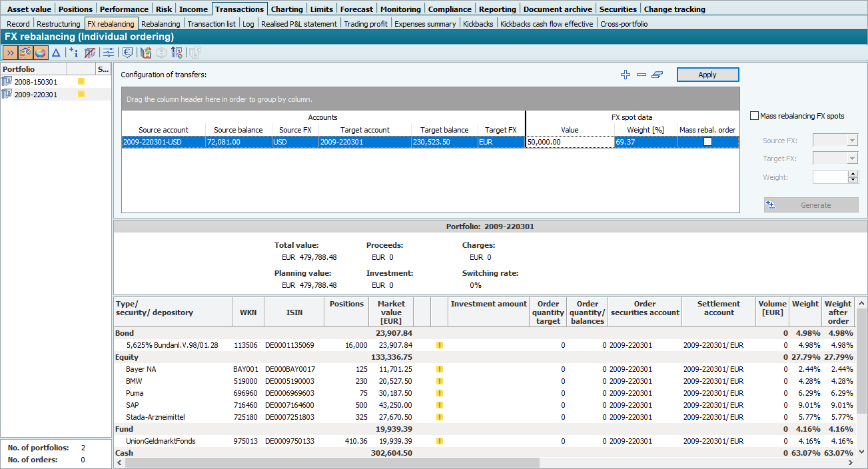
Task: Increase Weight using the up spinner arrow
Action: (x=853, y=174)
